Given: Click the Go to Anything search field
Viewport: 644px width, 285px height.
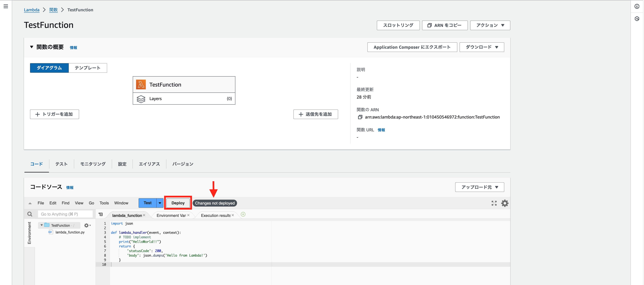Looking at the screenshot, I should 65,214.
